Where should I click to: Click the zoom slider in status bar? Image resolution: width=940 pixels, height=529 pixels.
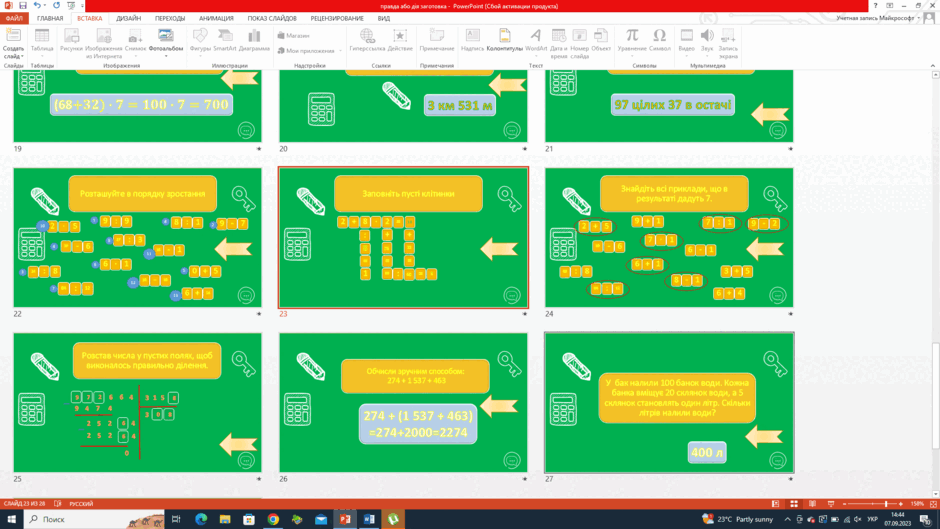(873, 504)
